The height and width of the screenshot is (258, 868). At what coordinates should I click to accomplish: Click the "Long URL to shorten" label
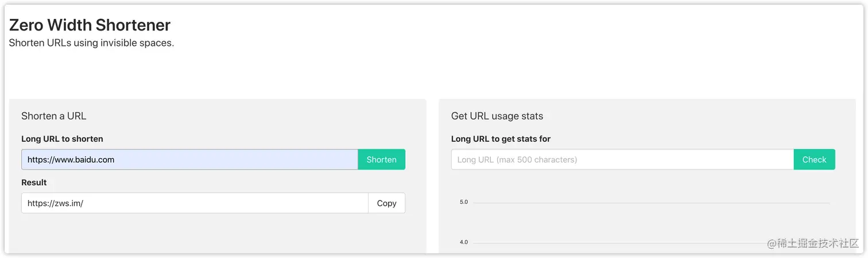[62, 139]
